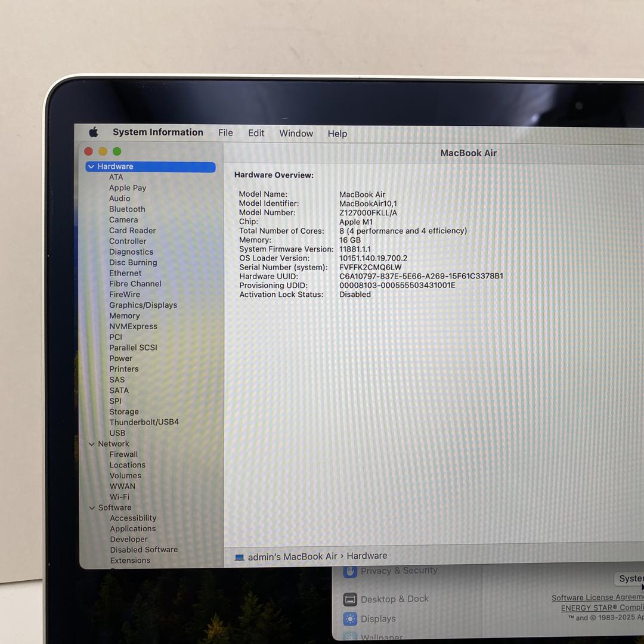Image resolution: width=644 pixels, height=644 pixels.
Task: Select Graphics/Displays in the sidebar
Action: pyautogui.click(x=143, y=305)
